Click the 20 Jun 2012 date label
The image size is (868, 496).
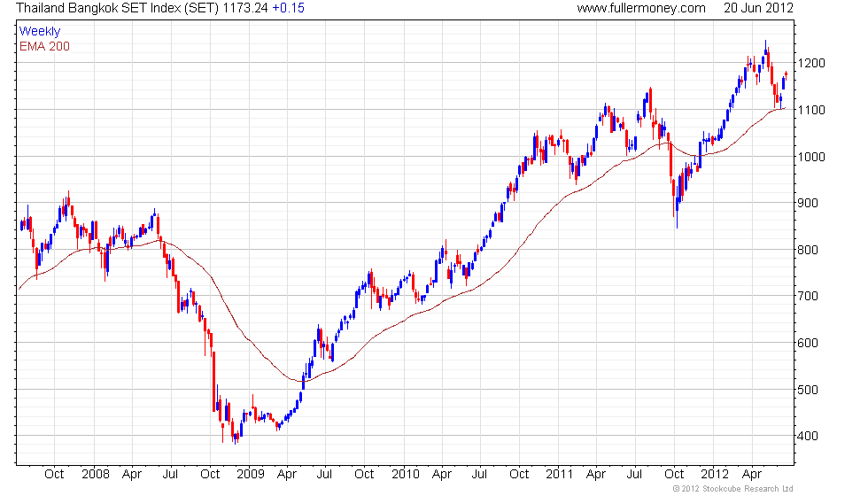pyautogui.click(x=758, y=8)
